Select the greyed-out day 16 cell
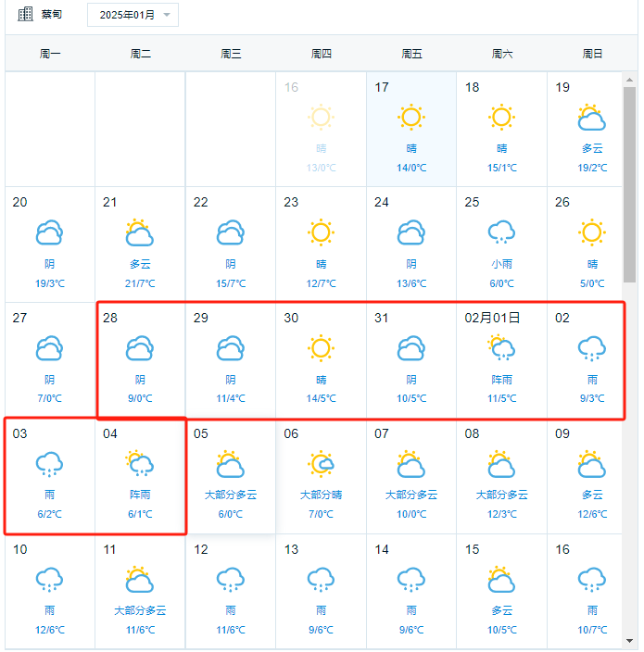The width and height of the screenshot is (644, 652). [x=321, y=130]
